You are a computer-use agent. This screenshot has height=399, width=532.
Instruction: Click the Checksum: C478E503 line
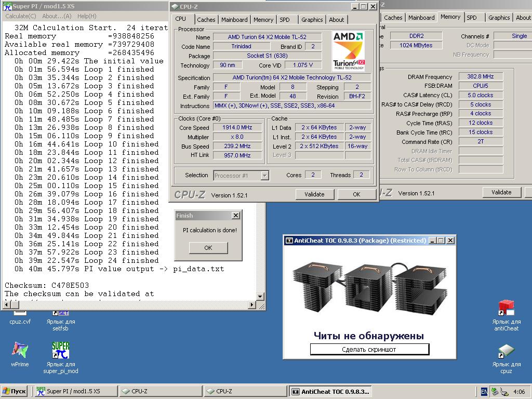pyautogui.click(x=47, y=285)
